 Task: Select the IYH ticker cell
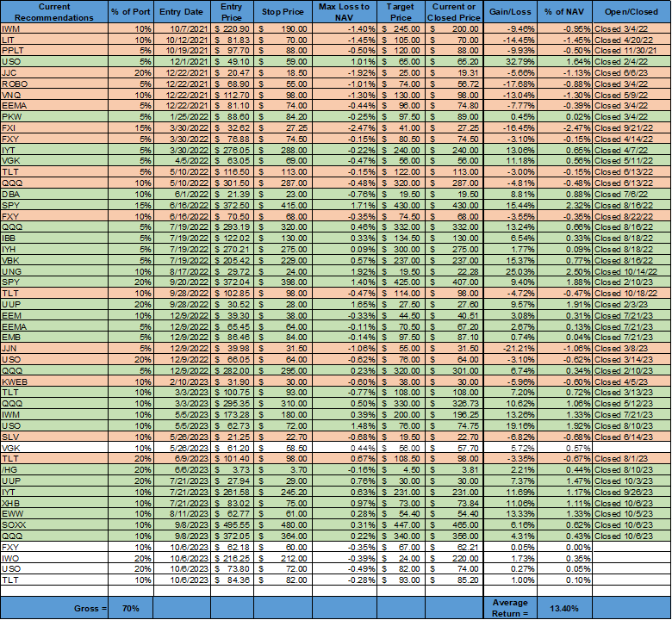[x=54, y=250]
